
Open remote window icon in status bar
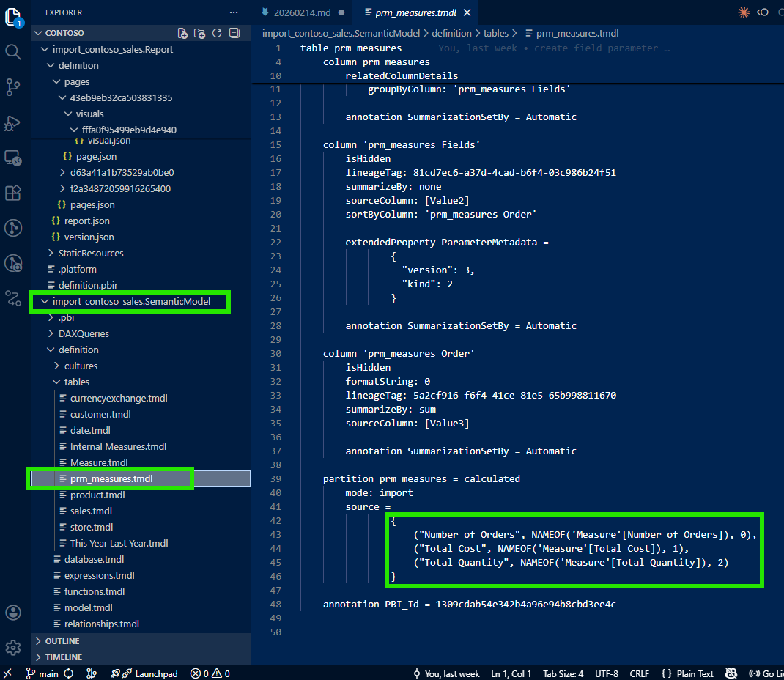pyautogui.click(x=7, y=673)
